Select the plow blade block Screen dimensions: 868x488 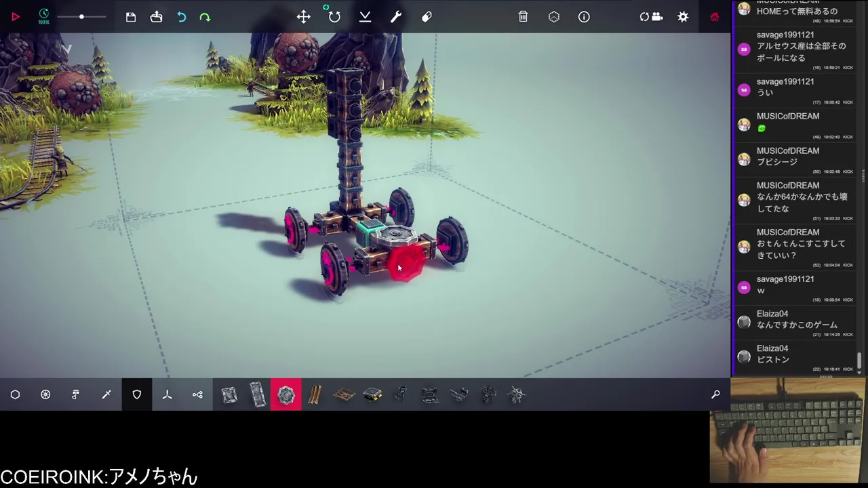tap(459, 394)
